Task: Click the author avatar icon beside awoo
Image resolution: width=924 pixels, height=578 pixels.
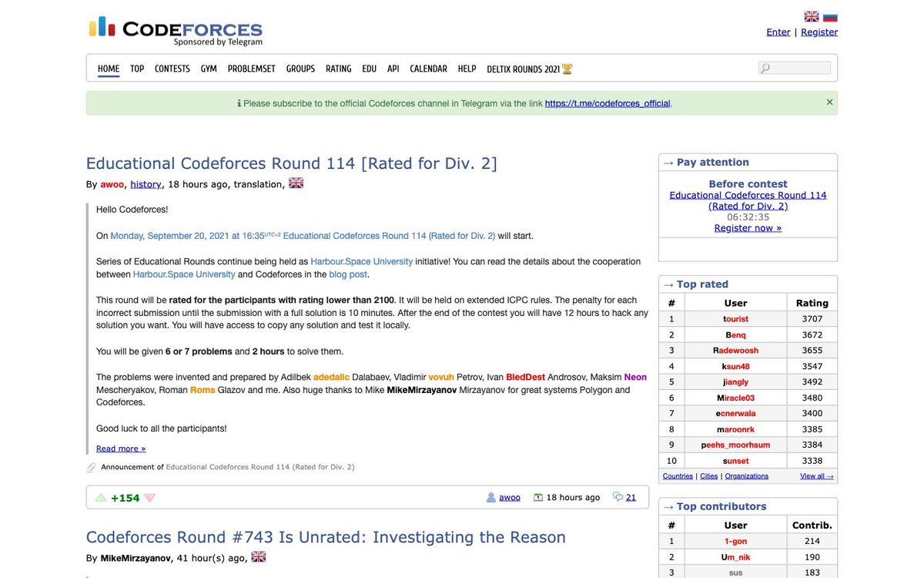Action: coord(491,498)
